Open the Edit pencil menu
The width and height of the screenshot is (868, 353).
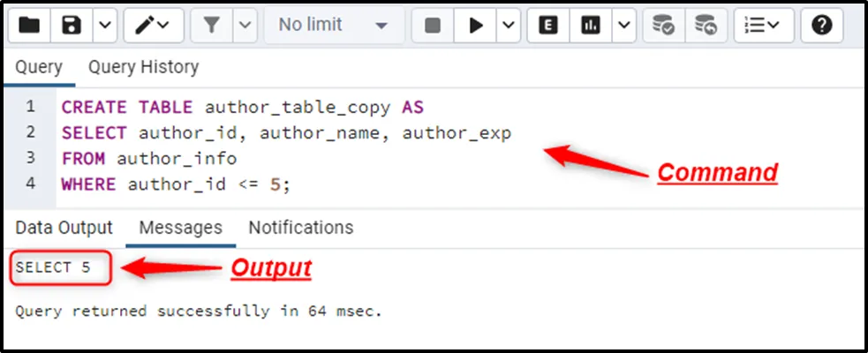point(153,26)
